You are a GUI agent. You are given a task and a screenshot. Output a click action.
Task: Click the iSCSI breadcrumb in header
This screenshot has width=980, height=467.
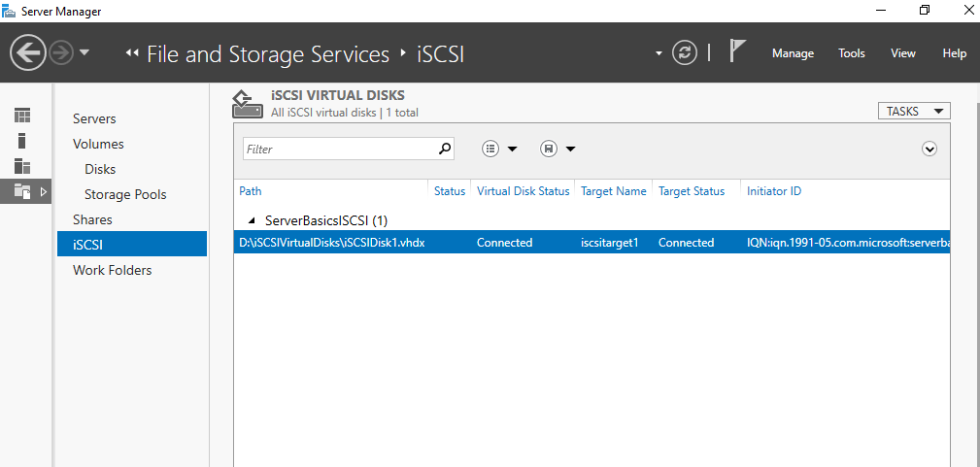(x=441, y=53)
